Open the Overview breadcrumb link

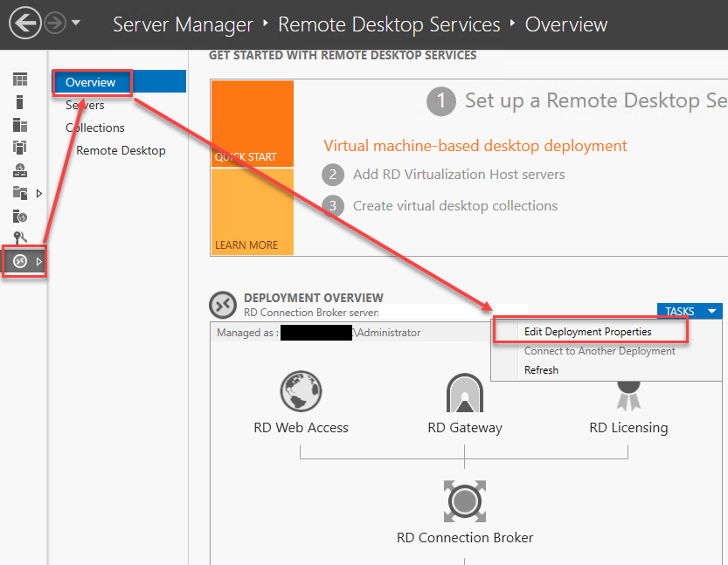pos(565,24)
